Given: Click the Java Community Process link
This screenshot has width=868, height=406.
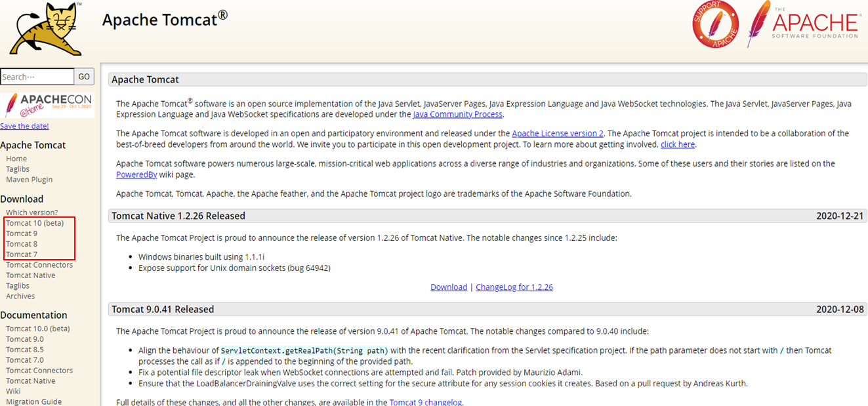Looking at the screenshot, I should coord(457,114).
